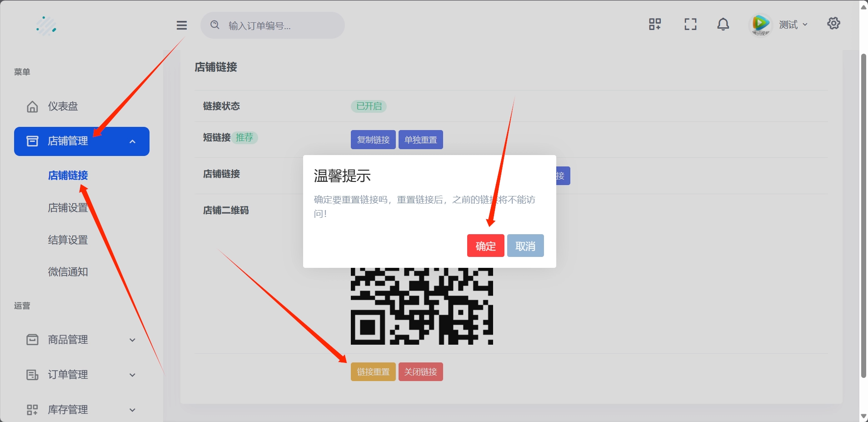Collapse the 店铺管理 menu chevron
The height and width of the screenshot is (422, 868).
(132, 141)
